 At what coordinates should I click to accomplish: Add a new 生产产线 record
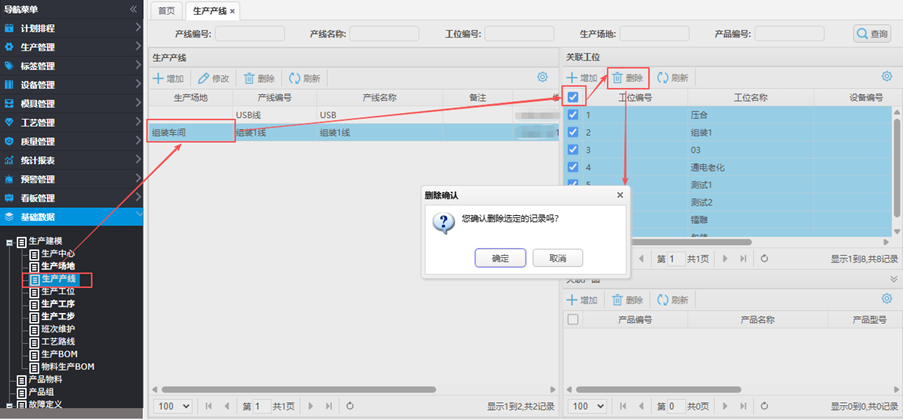tap(168, 78)
